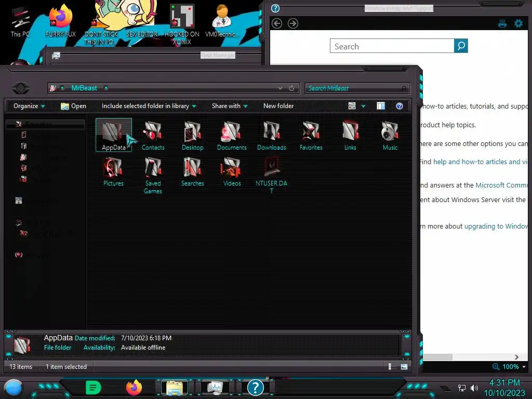Click the 100% zoom level in Help
Image resolution: width=532 pixels, height=399 pixels.
[x=510, y=367]
